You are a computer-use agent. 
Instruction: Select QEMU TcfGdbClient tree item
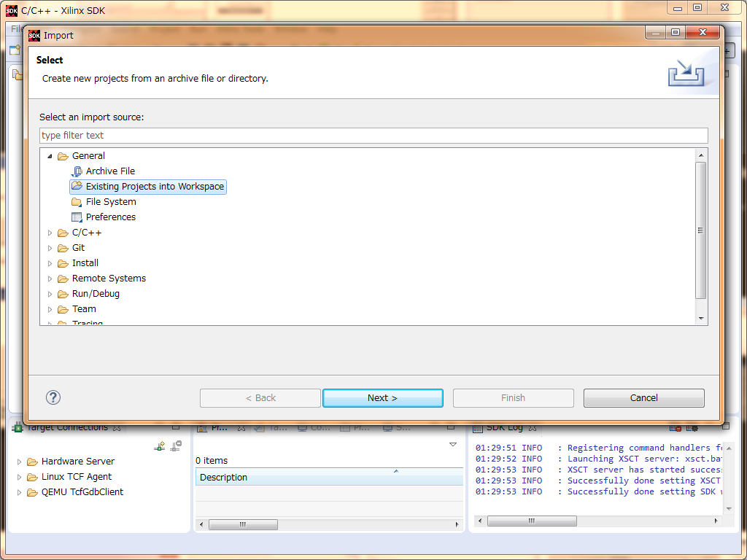[82, 491]
